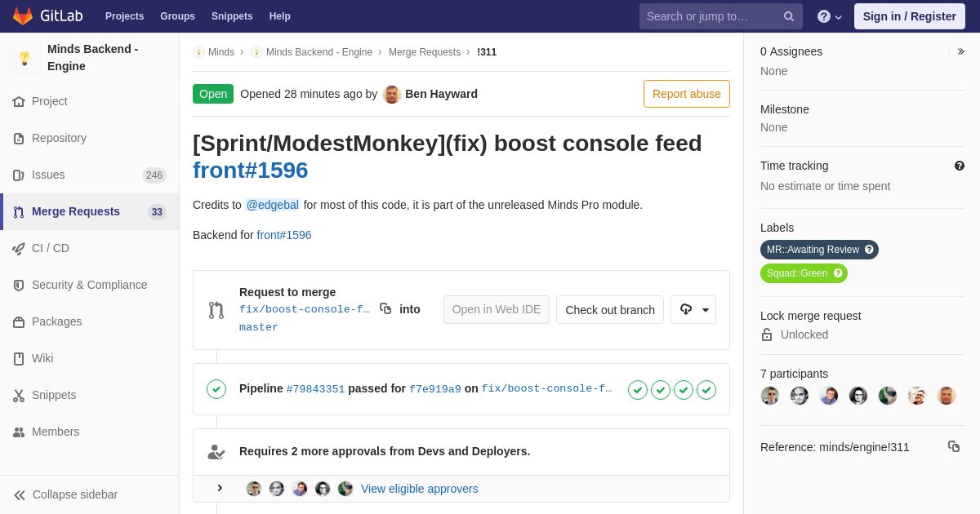Image resolution: width=980 pixels, height=514 pixels.
Task: Click help icon on Squad::Green label
Action: click(838, 273)
